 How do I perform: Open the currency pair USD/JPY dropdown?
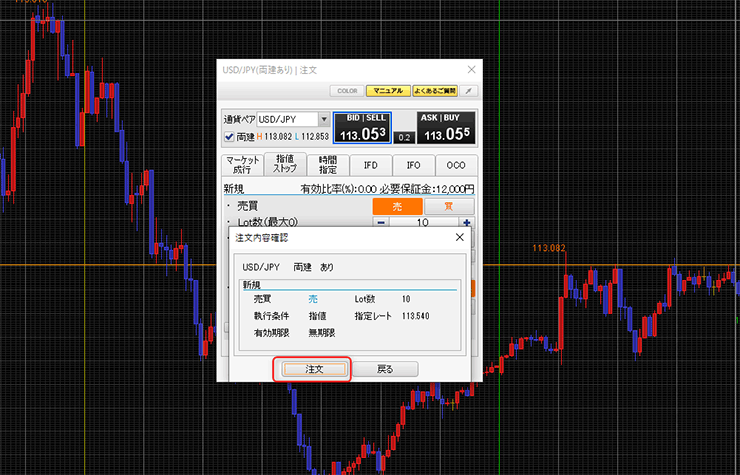[323, 119]
